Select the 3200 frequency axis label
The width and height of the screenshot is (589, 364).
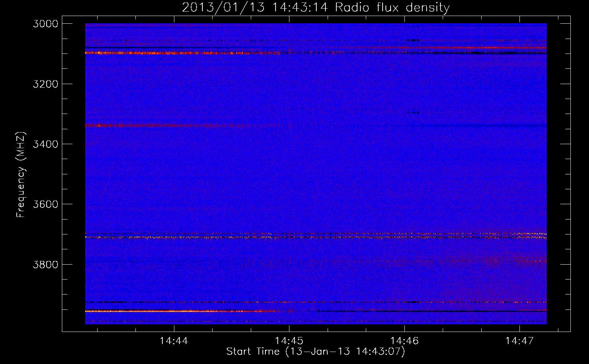click(x=46, y=84)
